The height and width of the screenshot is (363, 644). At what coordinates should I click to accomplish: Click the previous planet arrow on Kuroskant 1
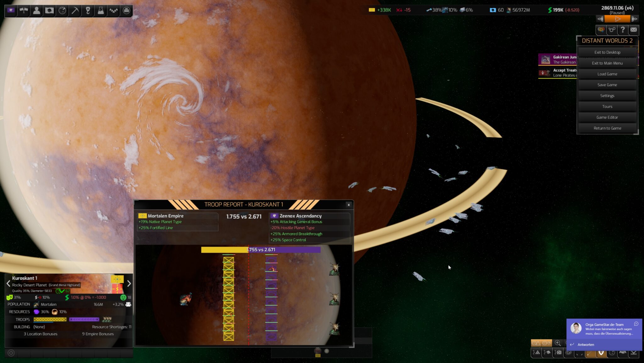8,283
